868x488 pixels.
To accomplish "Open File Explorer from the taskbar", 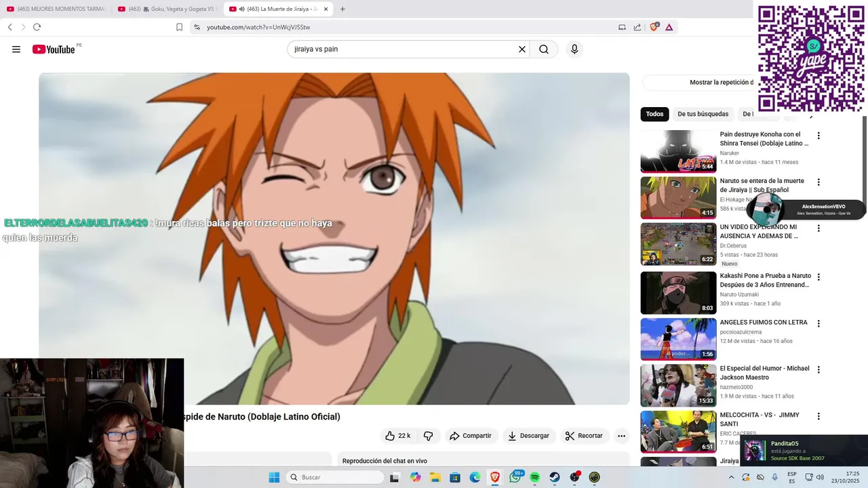I will 435,477.
